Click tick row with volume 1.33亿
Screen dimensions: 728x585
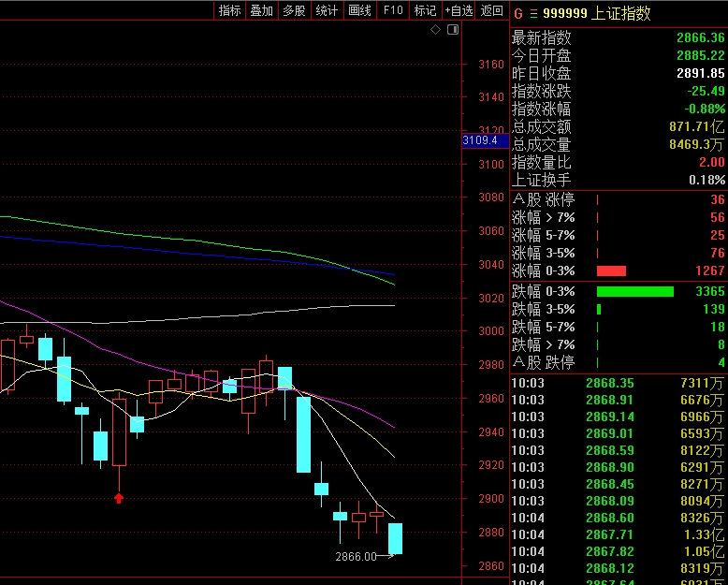pos(619,534)
